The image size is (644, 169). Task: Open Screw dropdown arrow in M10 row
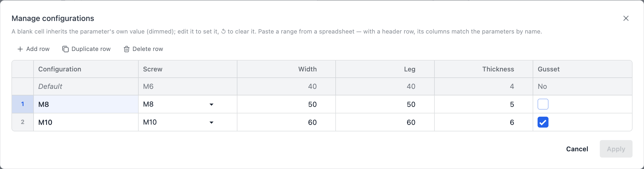pyautogui.click(x=211, y=123)
